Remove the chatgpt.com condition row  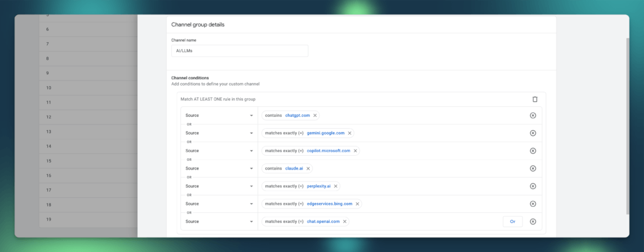pos(533,116)
